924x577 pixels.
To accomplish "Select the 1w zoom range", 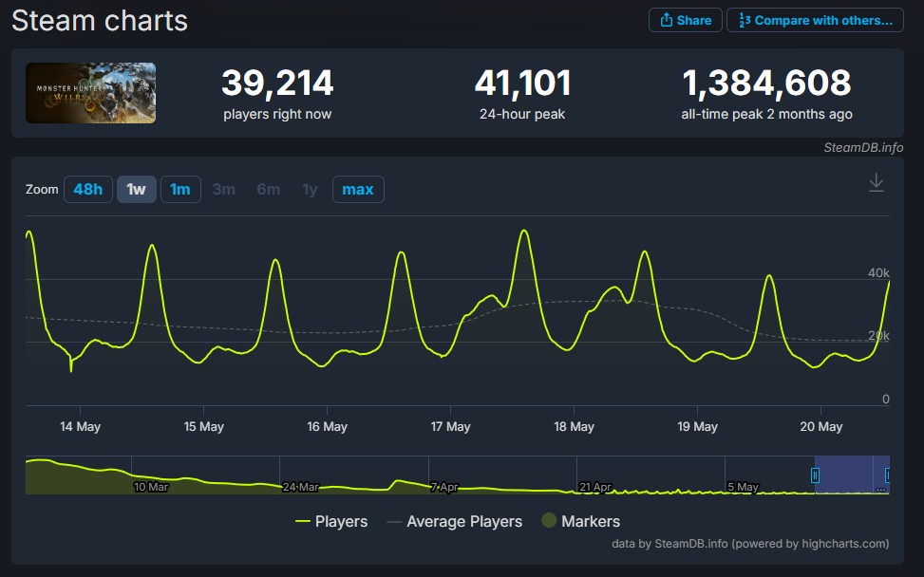I will tap(136, 189).
